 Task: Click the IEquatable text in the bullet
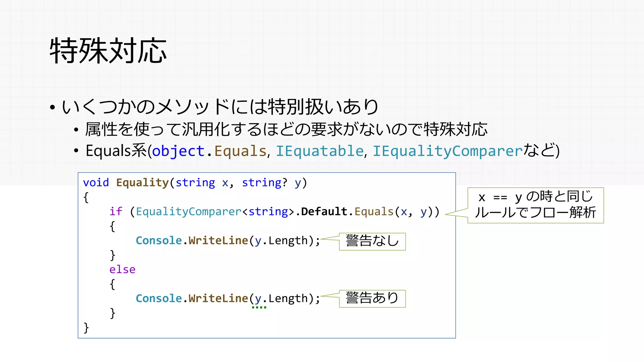320,151
